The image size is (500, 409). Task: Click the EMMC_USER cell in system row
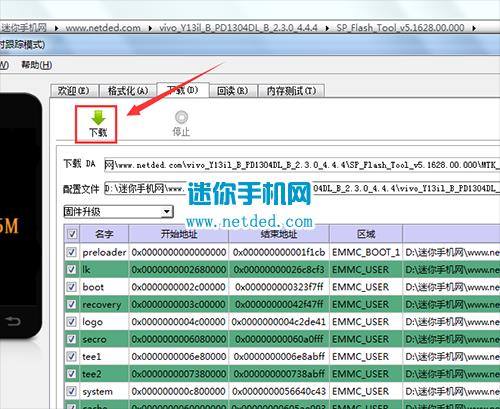(x=366, y=391)
